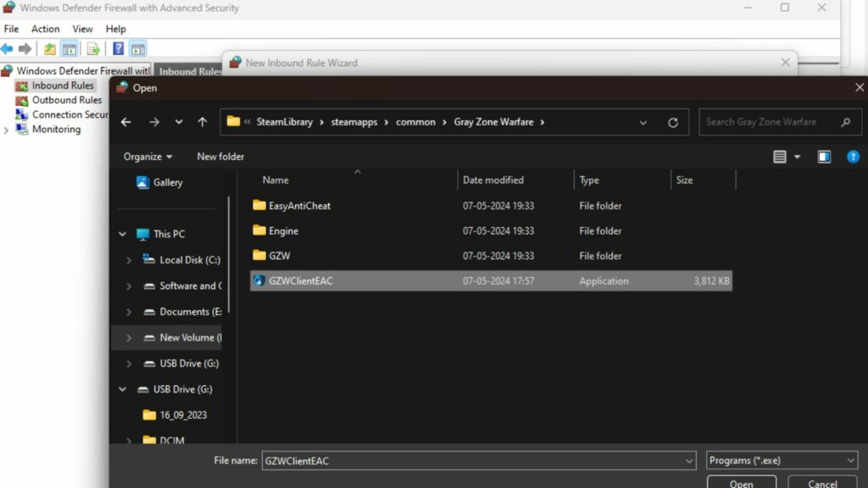Click the Back arrow in firewall toolbar
The image size is (868, 488).
pyautogui.click(x=7, y=48)
